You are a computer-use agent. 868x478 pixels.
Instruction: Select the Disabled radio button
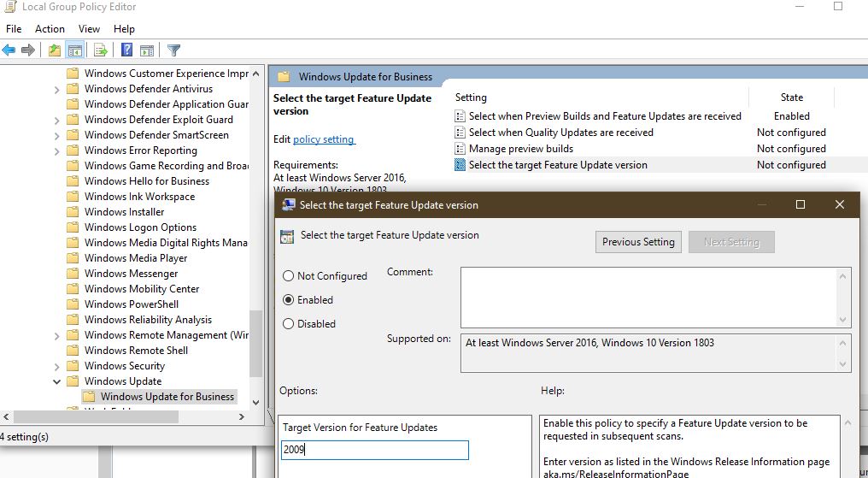288,324
